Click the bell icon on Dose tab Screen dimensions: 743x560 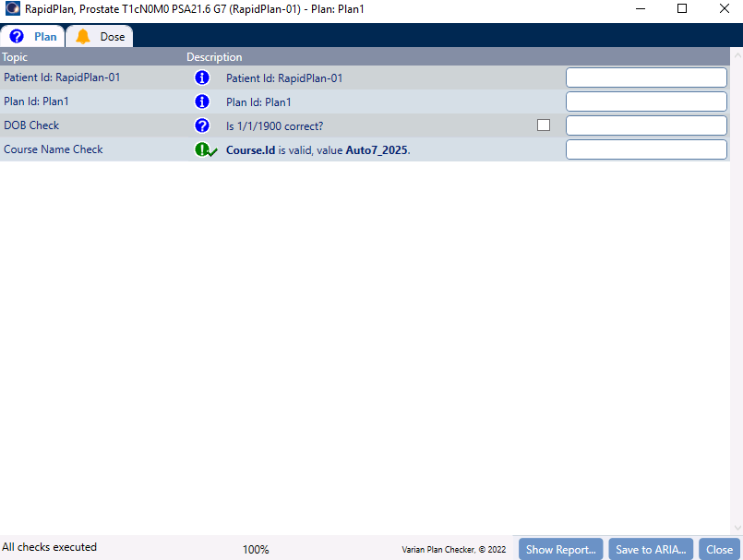click(x=83, y=37)
